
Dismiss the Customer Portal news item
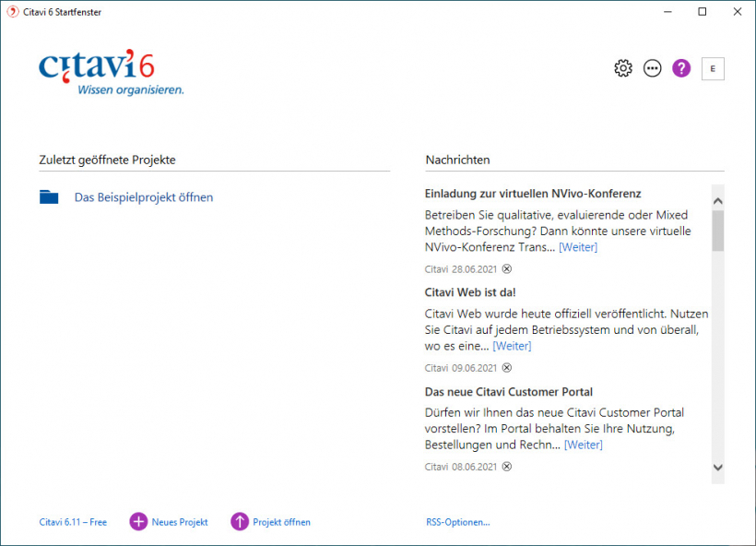point(506,466)
